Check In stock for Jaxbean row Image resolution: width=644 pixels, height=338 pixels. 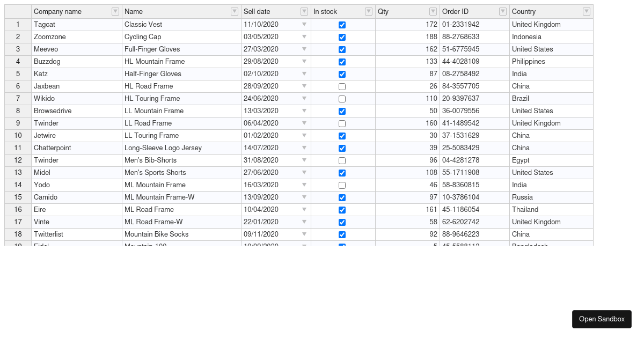click(x=342, y=86)
